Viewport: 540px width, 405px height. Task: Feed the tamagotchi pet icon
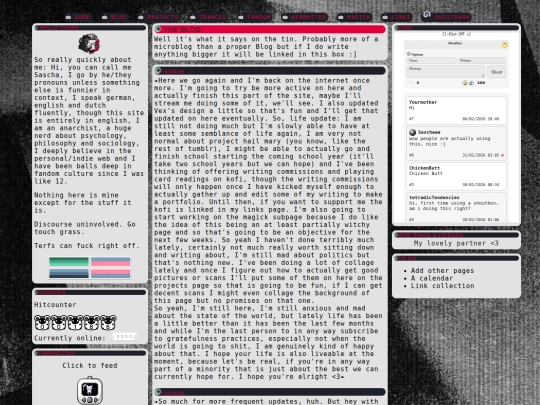(90, 390)
